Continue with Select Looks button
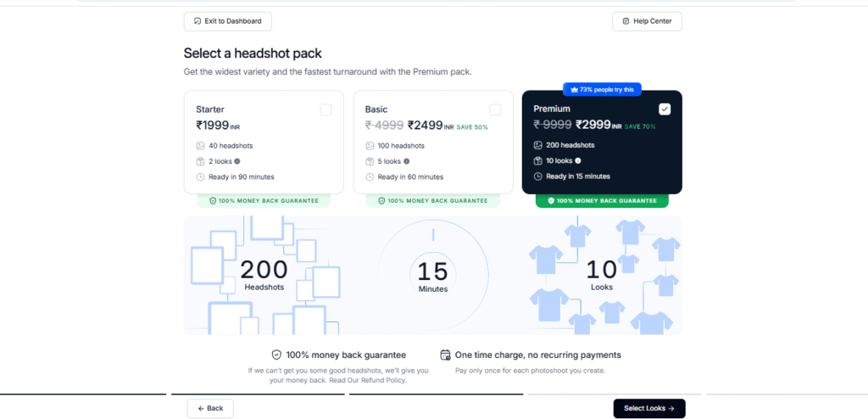This screenshot has height=419, width=868. (x=649, y=409)
